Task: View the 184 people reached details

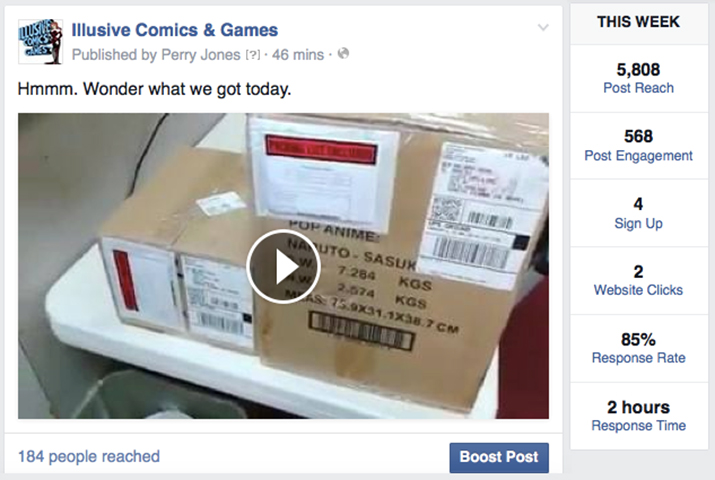Action: [x=89, y=456]
